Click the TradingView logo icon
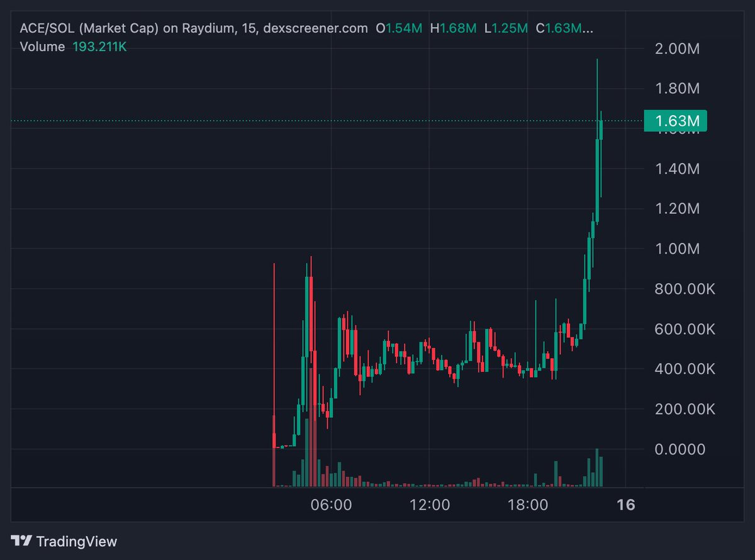Viewport: 755px width, 560px height. pos(21,541)
